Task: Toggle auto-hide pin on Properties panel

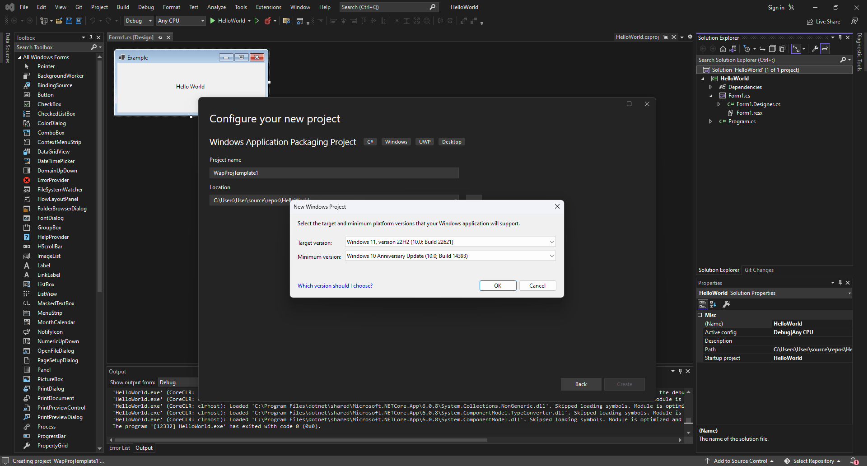Action: click(x=840, y=283)
